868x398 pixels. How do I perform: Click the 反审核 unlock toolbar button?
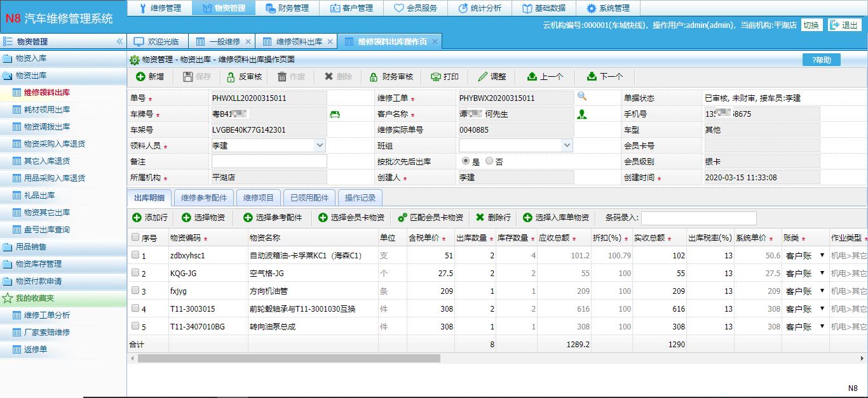pyautogui.click(x=244, y=76)
